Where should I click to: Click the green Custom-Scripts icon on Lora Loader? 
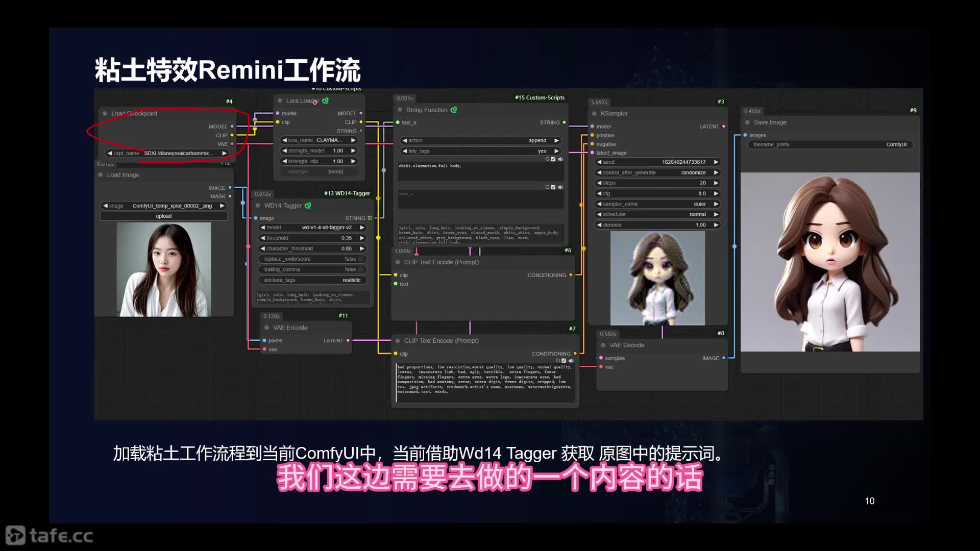tap(325, 101)
